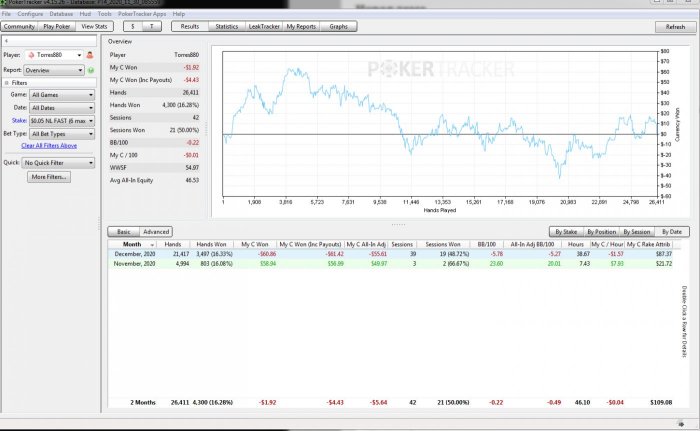
Task: Sort by the Hands Won column header
Action: click(x=211, y=245)
